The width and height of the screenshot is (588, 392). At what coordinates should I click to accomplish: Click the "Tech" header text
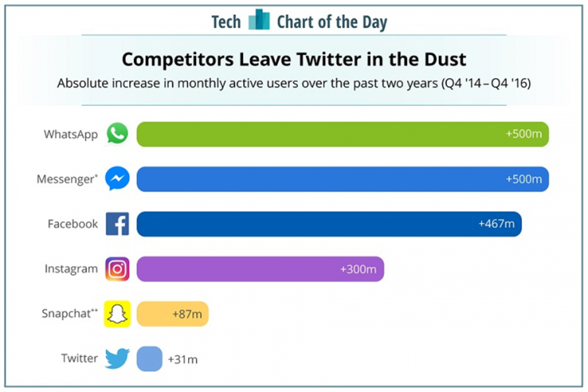pyautogui.click(x=226, y=21)
